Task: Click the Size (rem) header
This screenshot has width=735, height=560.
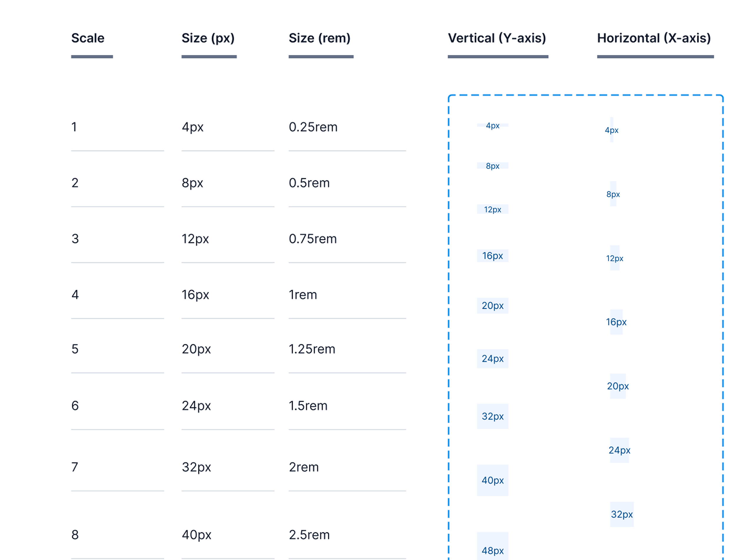Action: (x=320, y=38)
